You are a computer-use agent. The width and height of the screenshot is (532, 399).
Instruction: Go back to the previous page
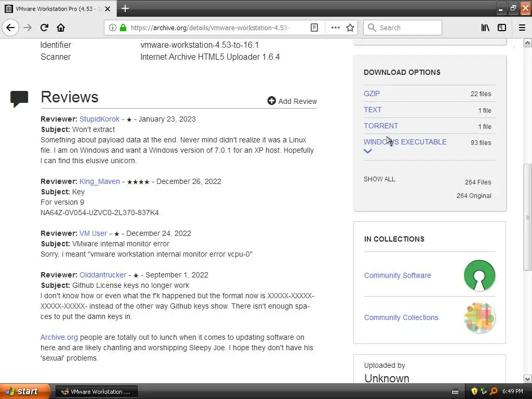coord(10,28)
